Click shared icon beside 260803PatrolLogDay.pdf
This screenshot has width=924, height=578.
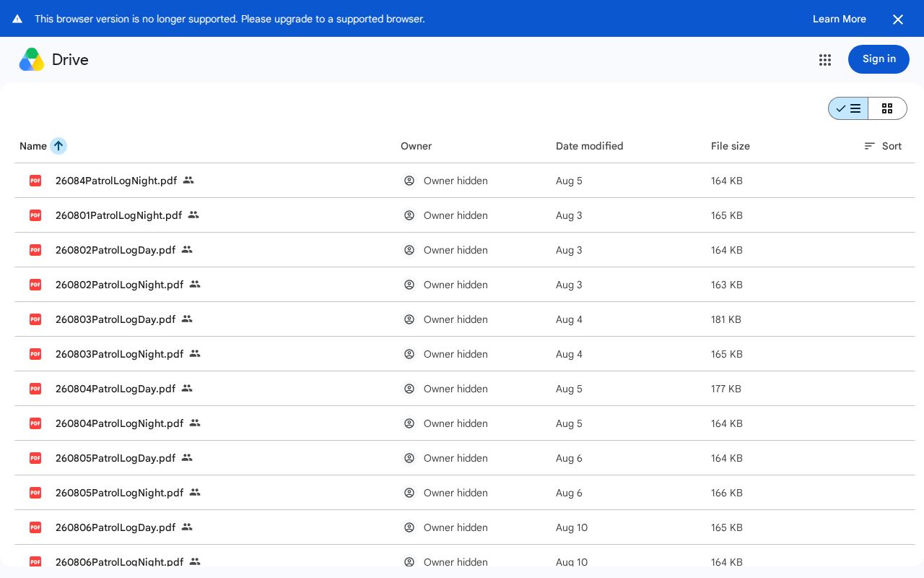pos(187,319)
